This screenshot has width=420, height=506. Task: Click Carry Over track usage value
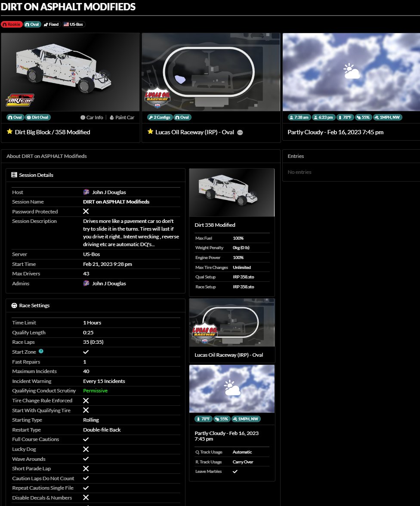(243, 462)
